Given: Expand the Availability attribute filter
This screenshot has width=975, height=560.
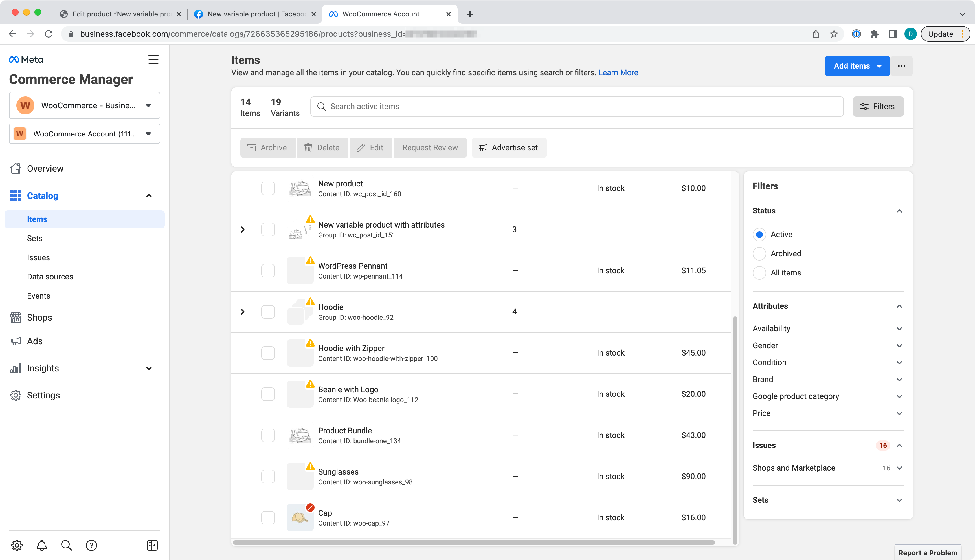Looking at the screenshot, I should tap(828, 328).
